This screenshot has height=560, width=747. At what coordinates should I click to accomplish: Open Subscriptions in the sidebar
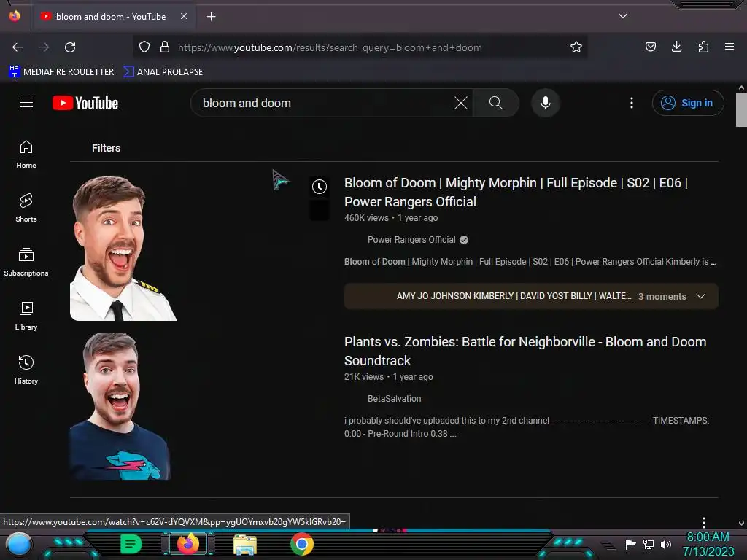(26, 262)
